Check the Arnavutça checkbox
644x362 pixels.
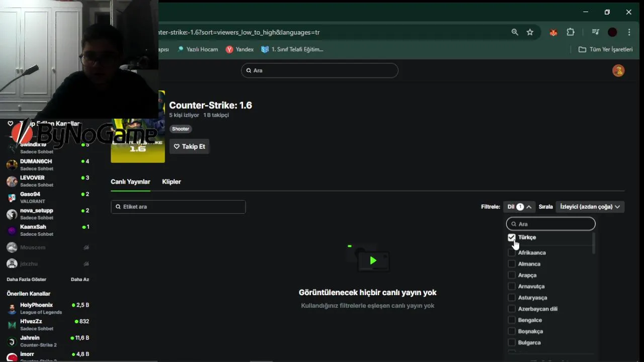(x=512, y=286)
